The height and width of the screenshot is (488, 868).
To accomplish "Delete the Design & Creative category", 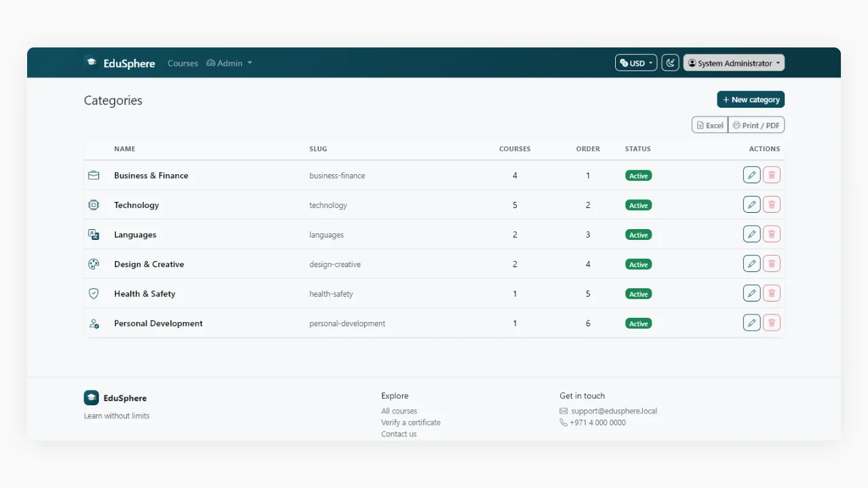I will [772, 264].
